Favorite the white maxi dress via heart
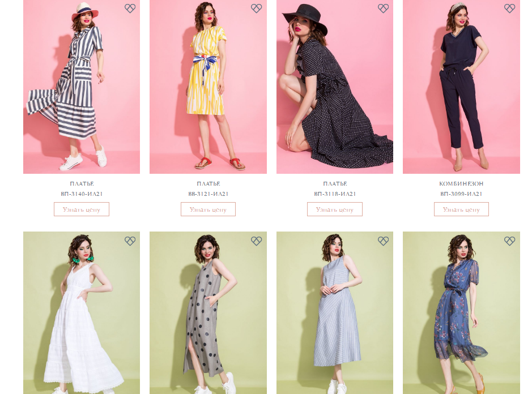Image resolution: width=532 pixels, height=394 pixels. [x=130, y=241]
